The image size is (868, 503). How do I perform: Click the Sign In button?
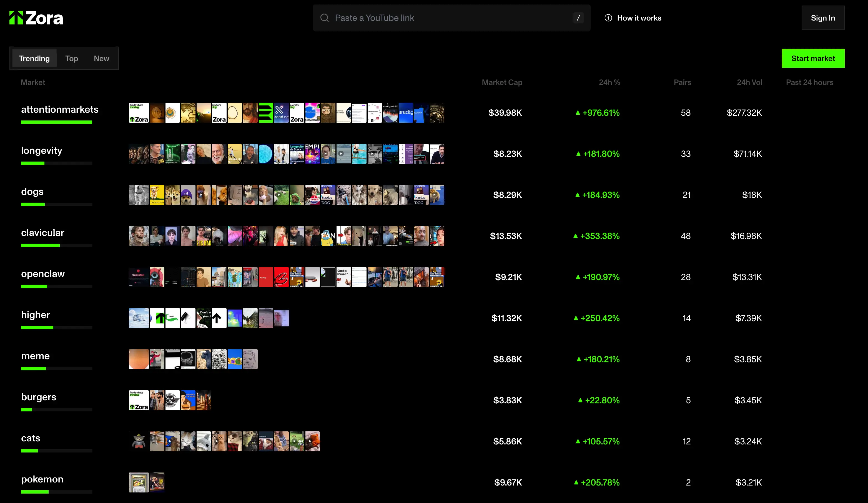pyautogui.click(x=823, y=17)
